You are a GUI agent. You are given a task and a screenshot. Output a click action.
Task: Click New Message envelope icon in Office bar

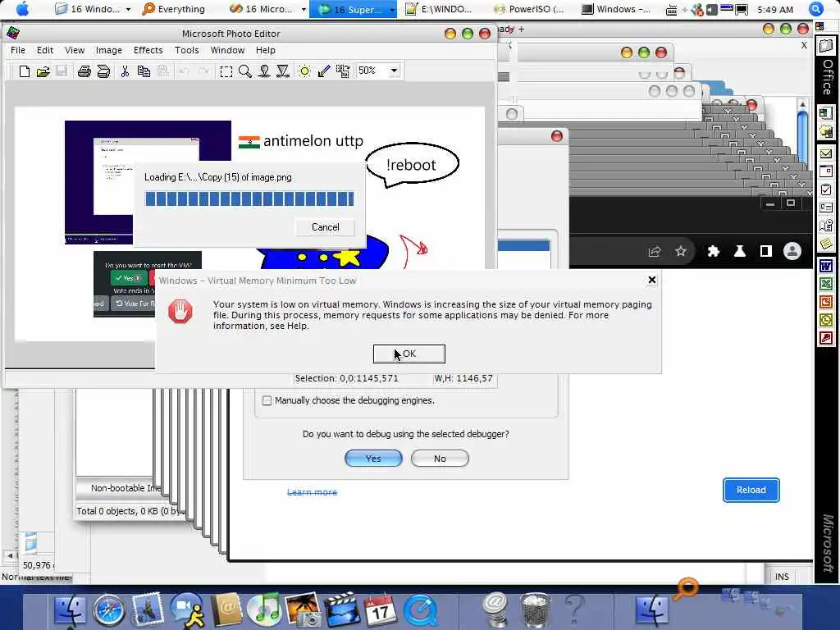(825, 153)
